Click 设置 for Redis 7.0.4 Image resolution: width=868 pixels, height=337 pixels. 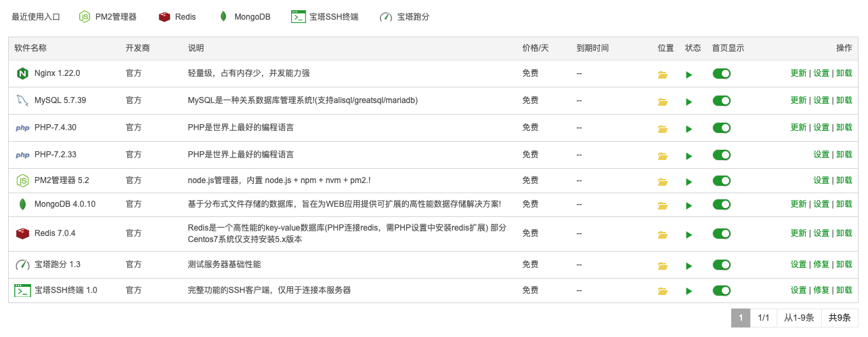pyautogui.click(x=821, y=233)
